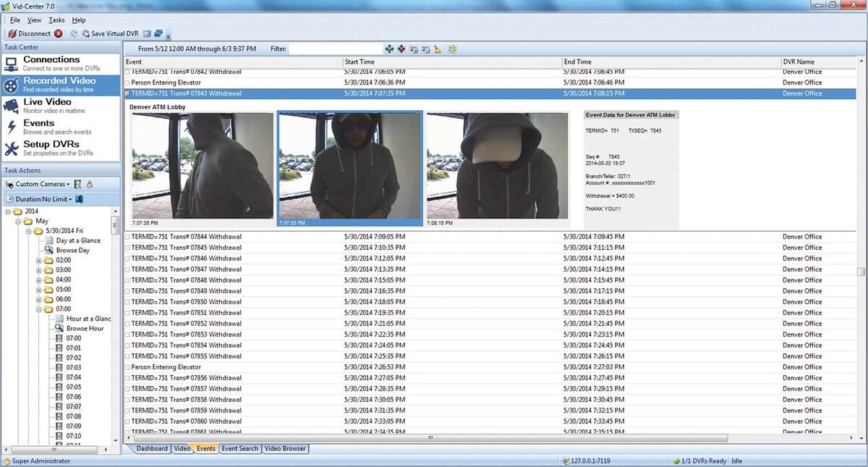
Task: Click the grey refresh icon before Save Virtual DVR
Action: point(75,33)
